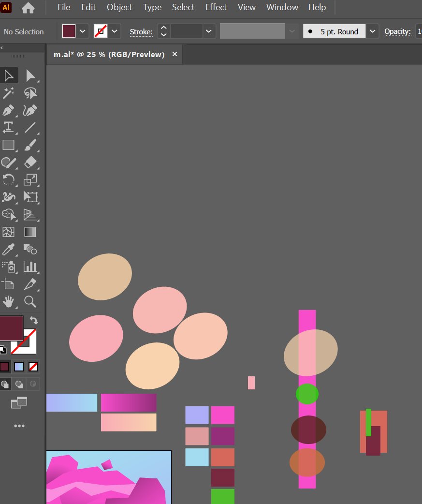Open the Stroke panel link

click(x=141, y=32)
